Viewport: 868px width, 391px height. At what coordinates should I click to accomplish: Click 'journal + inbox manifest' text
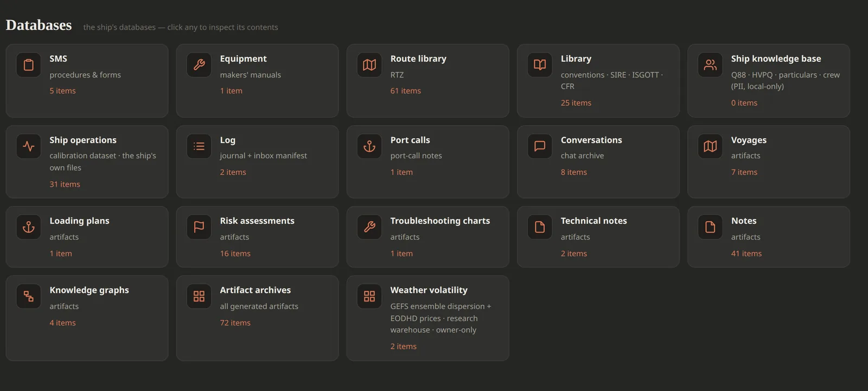coord(263,156)
